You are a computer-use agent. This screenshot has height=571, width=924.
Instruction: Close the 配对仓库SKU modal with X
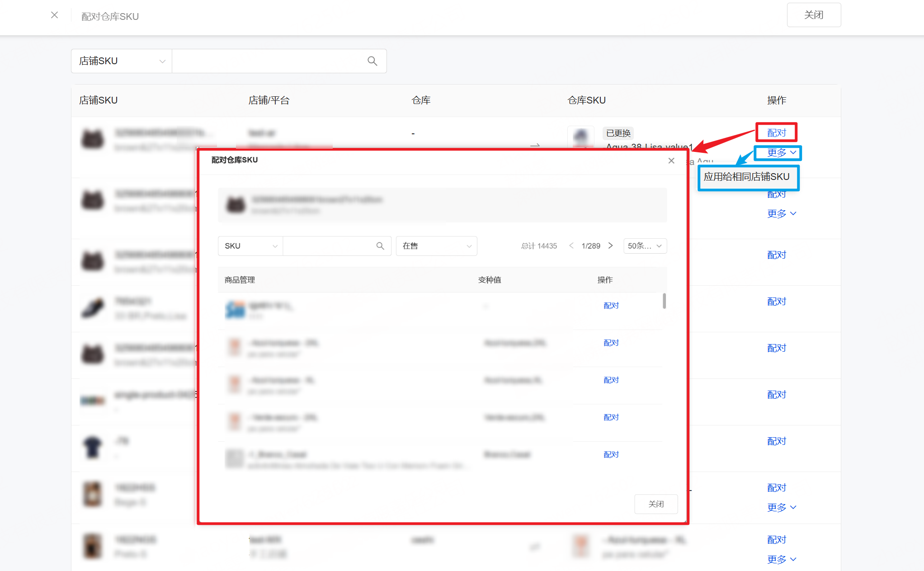[x=671, y=161]
